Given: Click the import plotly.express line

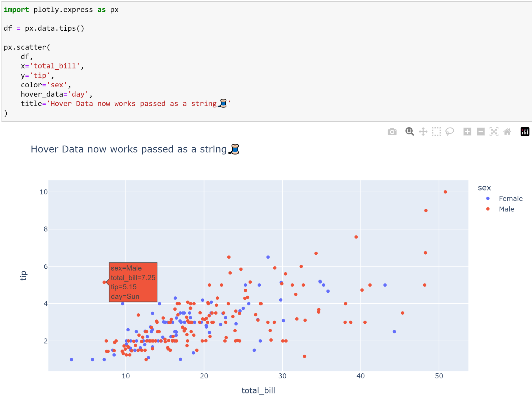Looking at the screenshot, I should (61, 10).
